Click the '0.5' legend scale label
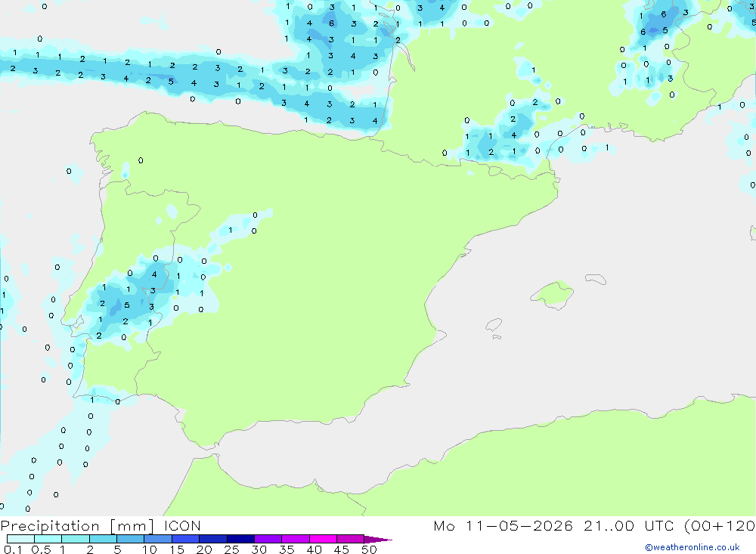This screenshot has height=554, width=756. point(41,549)
